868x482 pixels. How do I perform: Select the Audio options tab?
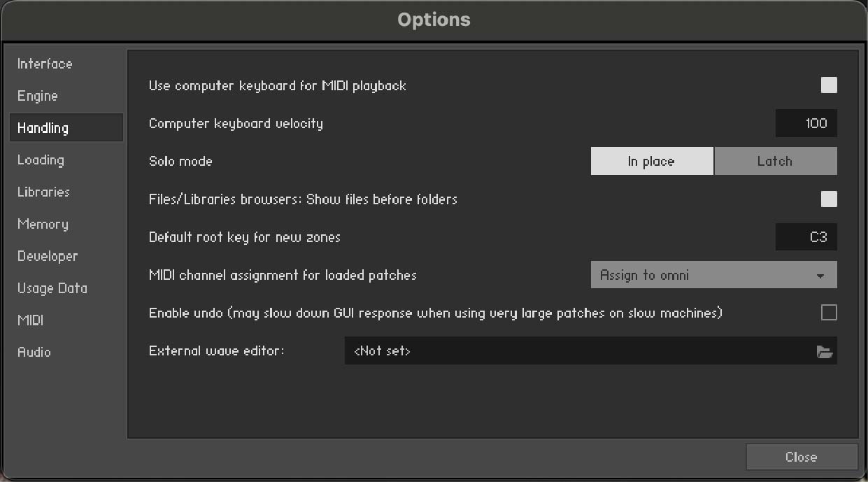(x=34, y=352)
